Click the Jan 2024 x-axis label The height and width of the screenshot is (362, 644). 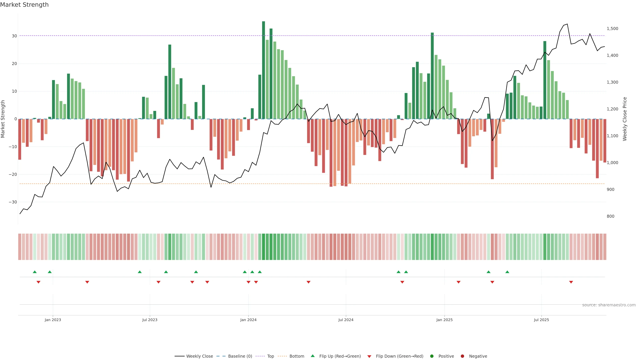(248, 320)
